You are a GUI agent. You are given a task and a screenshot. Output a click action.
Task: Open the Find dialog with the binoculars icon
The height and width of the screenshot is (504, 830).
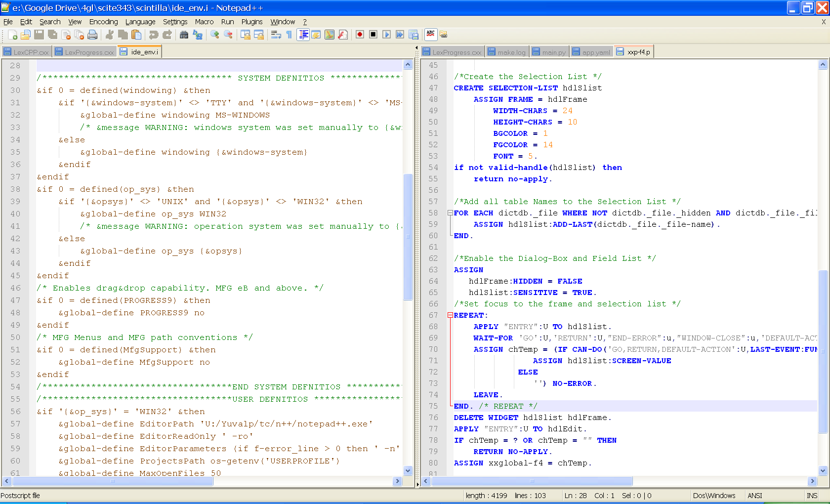[184, 35]
